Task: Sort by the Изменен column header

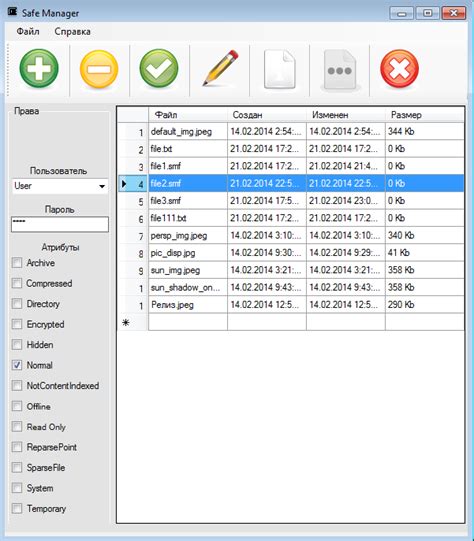Action: (346, 115)
